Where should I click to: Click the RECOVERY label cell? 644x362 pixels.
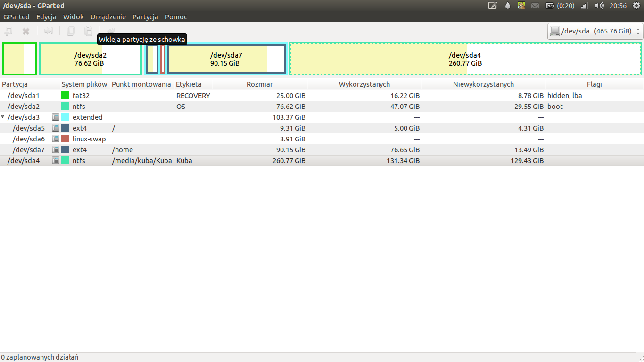coord(193,96)
